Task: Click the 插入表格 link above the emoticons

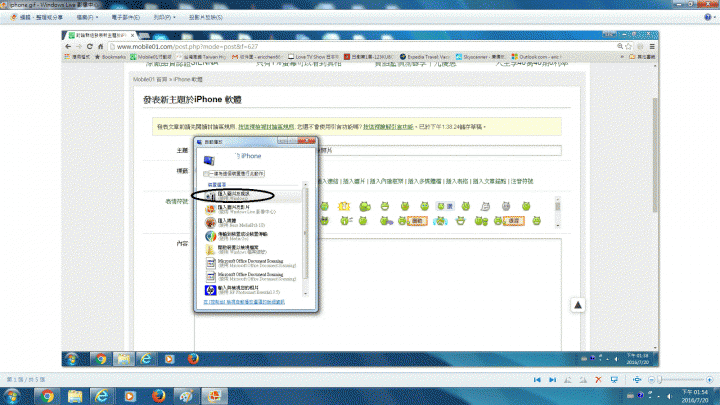Action: 456,181
